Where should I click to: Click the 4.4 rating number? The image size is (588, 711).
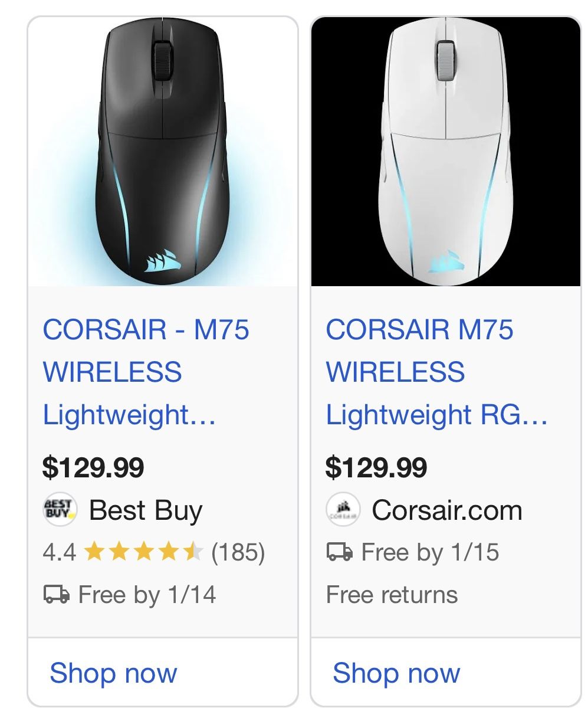click(59, 552)
